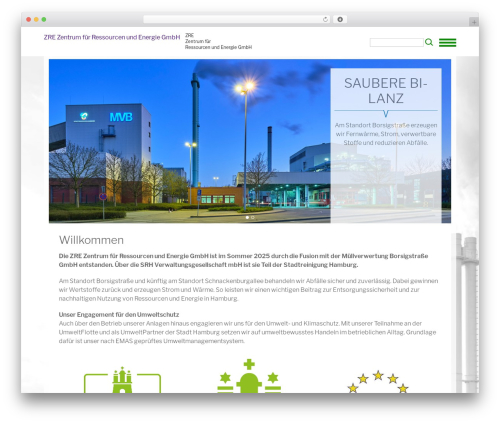Screen dimensions: 500x423
Task: Click the 'Unser Engagement für den Umweltschutz' subheading
Action: 119,314
